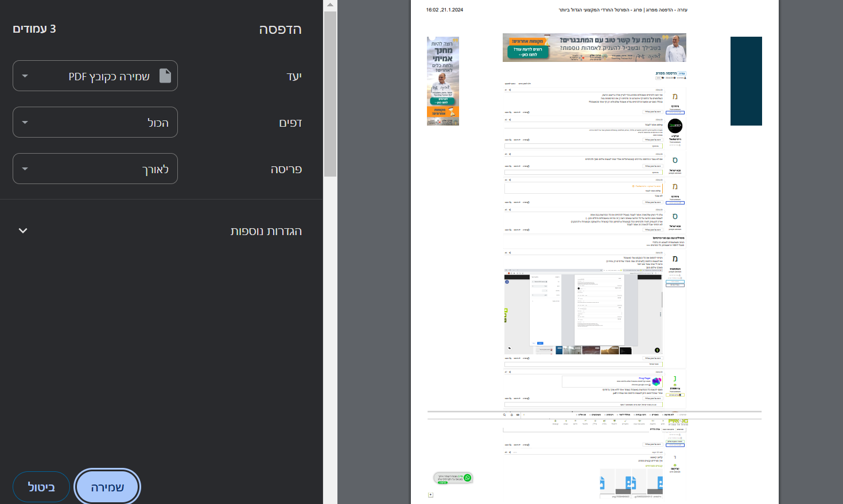Open the יעד destination dropdown
Screen dimensions: 843x504
95,76
